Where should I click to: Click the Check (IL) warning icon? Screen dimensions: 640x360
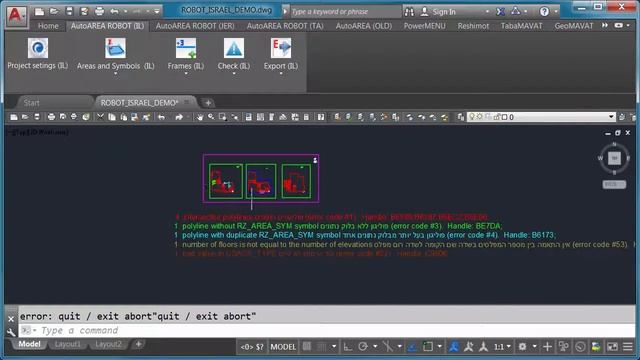(x=233, y=48)
